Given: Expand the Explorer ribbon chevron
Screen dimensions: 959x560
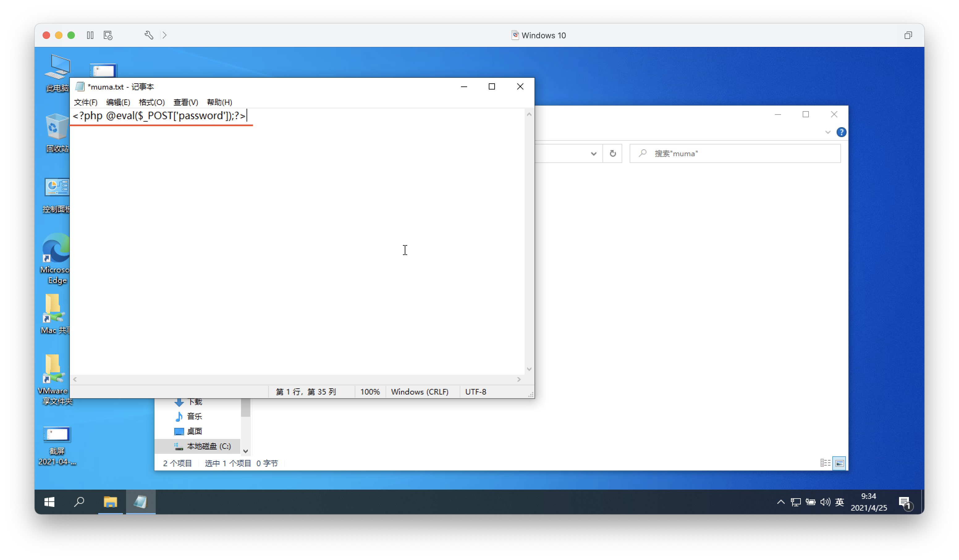Looking at the screenshot, I should point(828,132).
